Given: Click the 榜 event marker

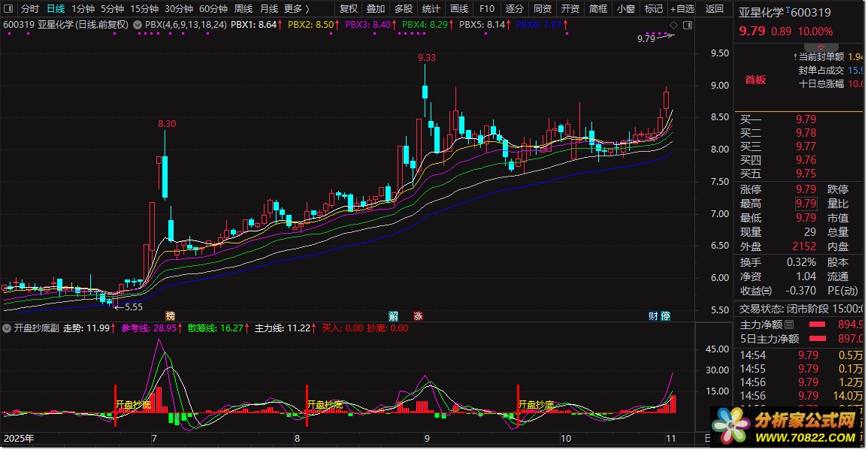Looking at the screenshot, I should pyautogui.click(x=171, y=316).
